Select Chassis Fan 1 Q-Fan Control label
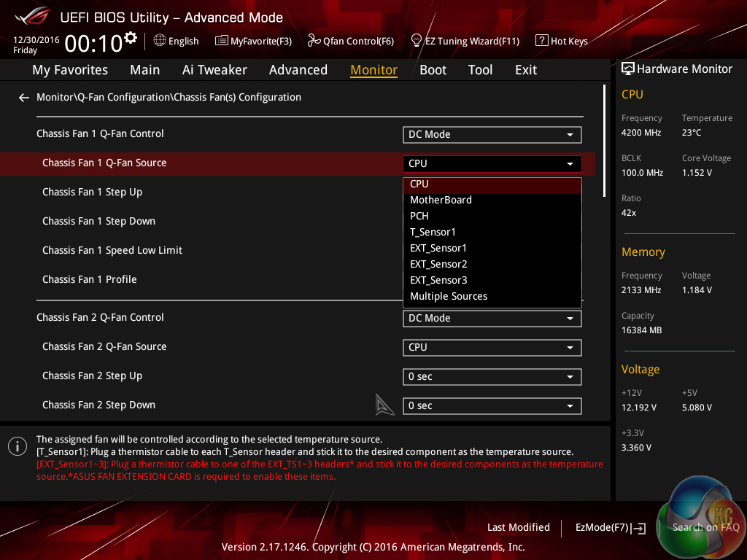 pos(100,134)
